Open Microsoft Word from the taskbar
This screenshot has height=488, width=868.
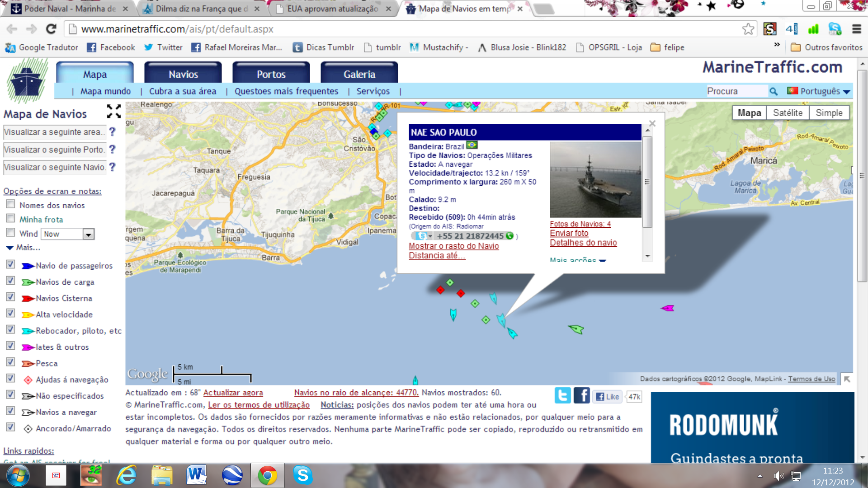[197, 475]
